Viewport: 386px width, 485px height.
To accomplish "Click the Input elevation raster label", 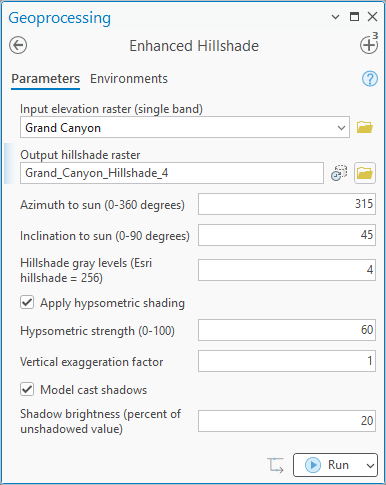I will click(111, 109).
